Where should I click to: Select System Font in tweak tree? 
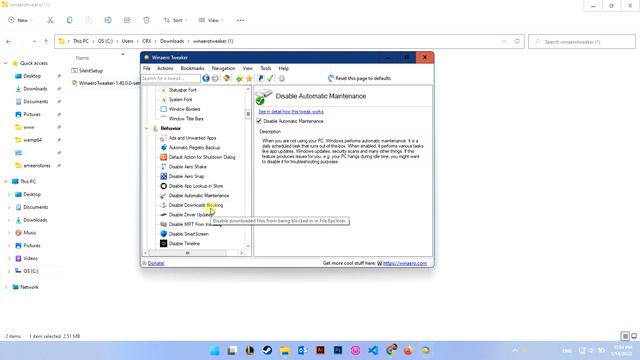(x=180, y=100)
